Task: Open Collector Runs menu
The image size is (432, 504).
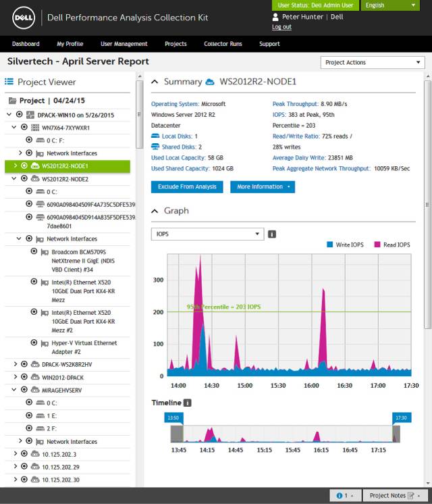Action: [x=223, y=44]
